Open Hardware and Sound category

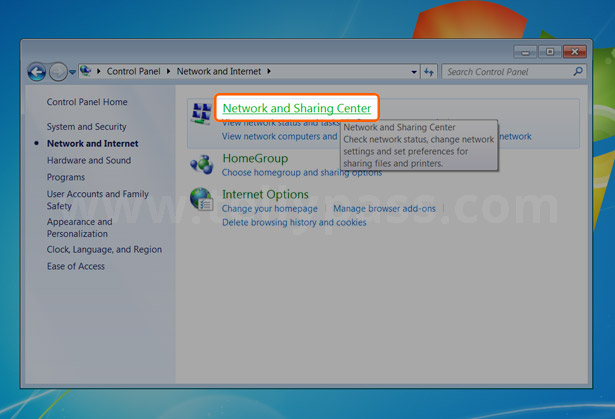(x=89, y=160)
